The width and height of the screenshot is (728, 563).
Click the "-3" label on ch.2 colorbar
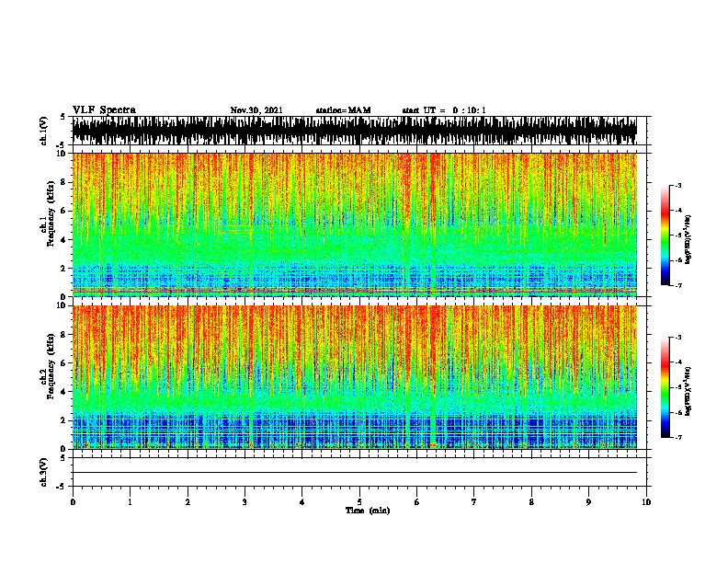[x=678, y=338]
